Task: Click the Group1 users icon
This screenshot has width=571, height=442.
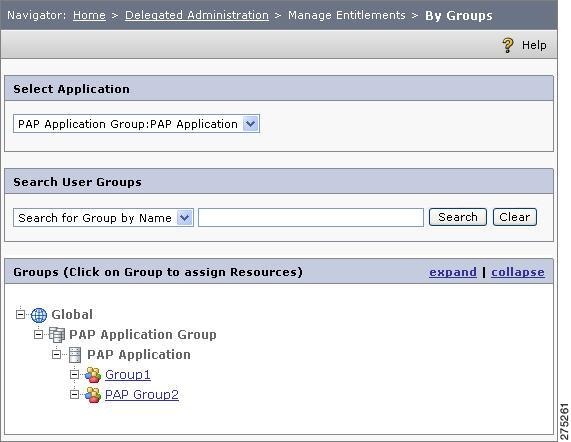Action: [x=93, y=375]
